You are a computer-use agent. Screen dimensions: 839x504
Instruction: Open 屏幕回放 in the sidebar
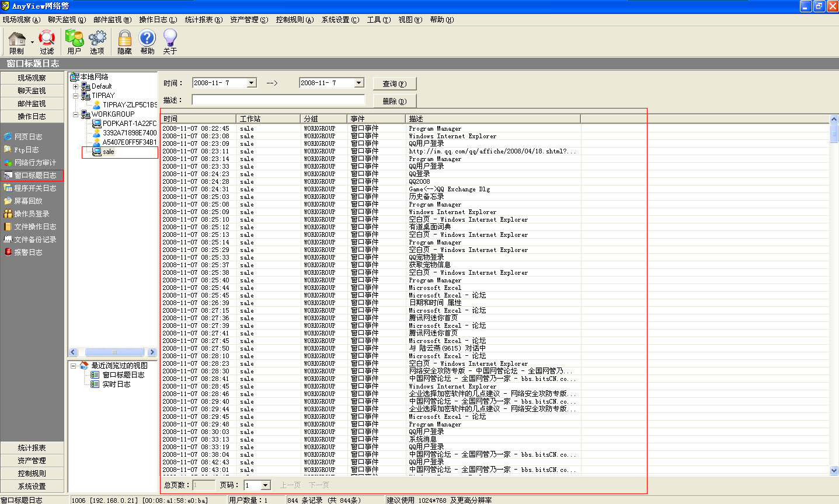click(23, 201)
